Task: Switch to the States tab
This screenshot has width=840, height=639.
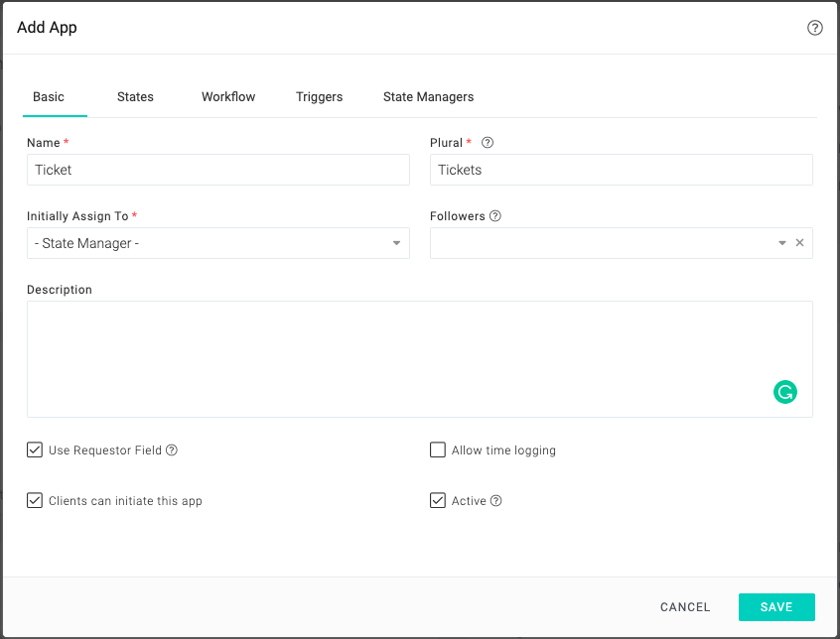Action: [x=135, y=97]
